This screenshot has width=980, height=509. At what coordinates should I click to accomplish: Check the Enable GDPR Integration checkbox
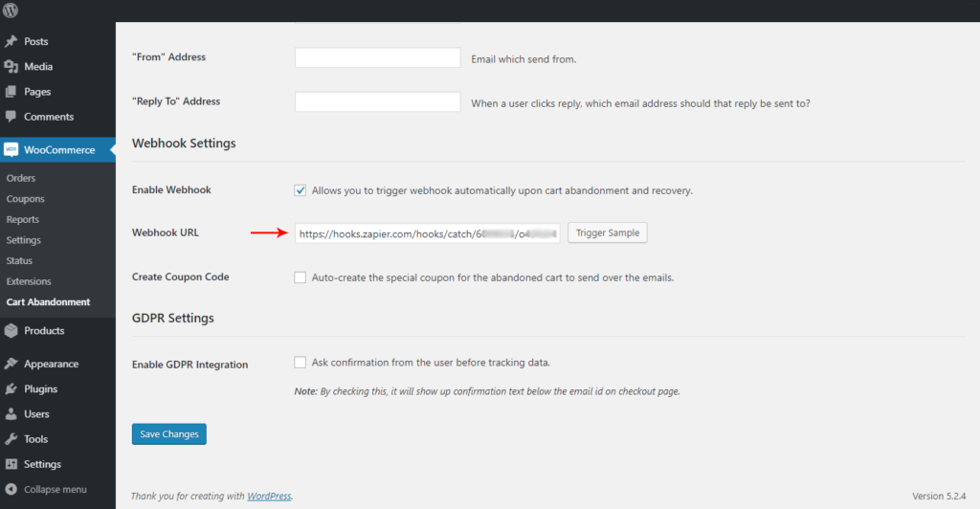[x=300, y=363]
